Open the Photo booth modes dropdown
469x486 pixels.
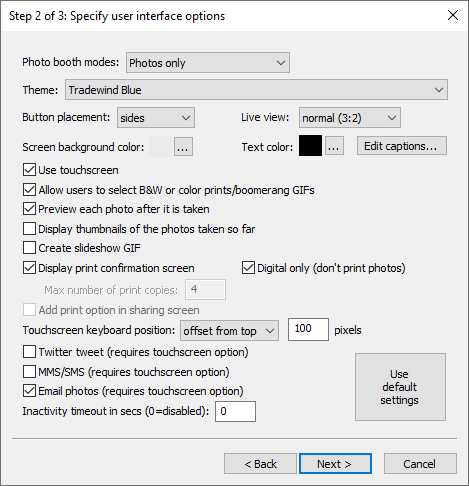[x=208, y=63]
